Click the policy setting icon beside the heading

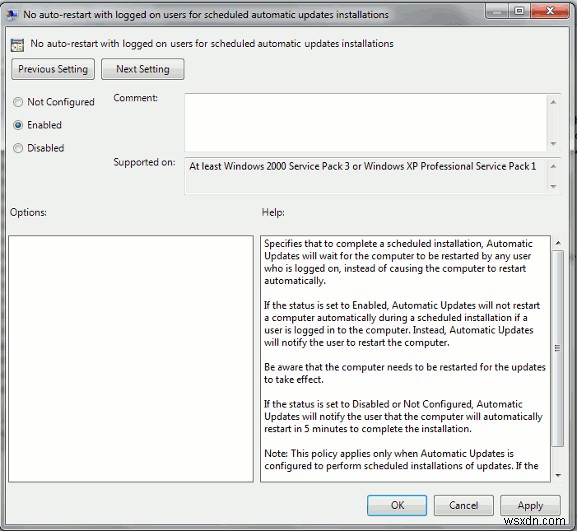pyautogui.click(x=17, y=45)
